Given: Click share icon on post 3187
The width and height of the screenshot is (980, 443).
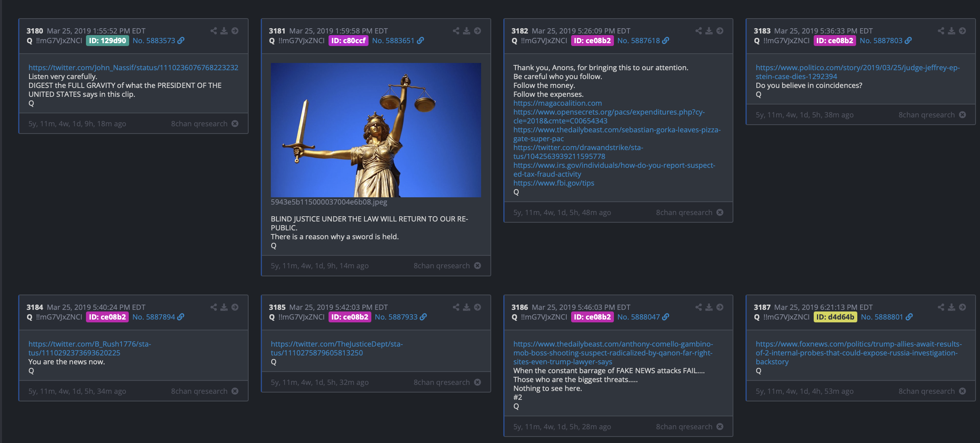Looking at the screenshot, I should [x=941, y=307].
